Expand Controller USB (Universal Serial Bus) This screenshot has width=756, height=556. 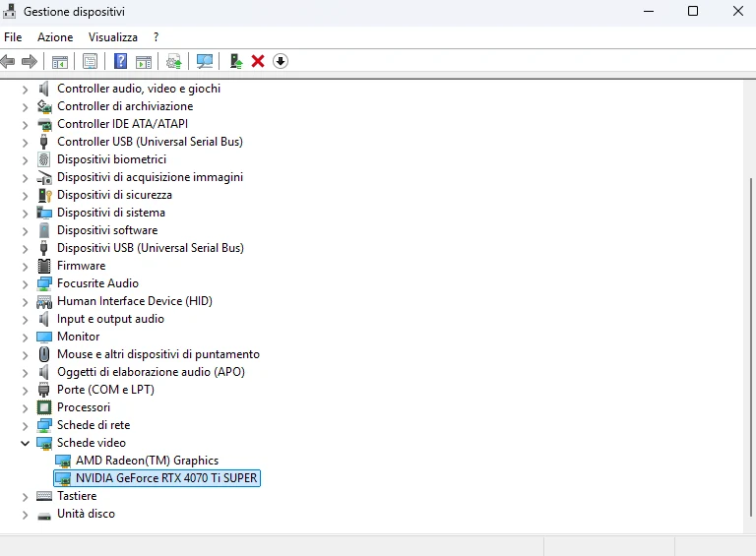(x=25, y=143)
